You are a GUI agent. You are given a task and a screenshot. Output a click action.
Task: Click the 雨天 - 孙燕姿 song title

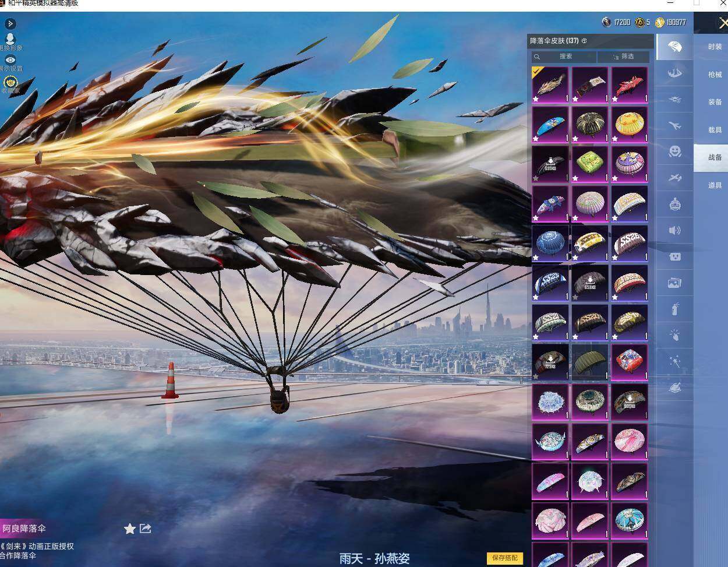(374, 558)
